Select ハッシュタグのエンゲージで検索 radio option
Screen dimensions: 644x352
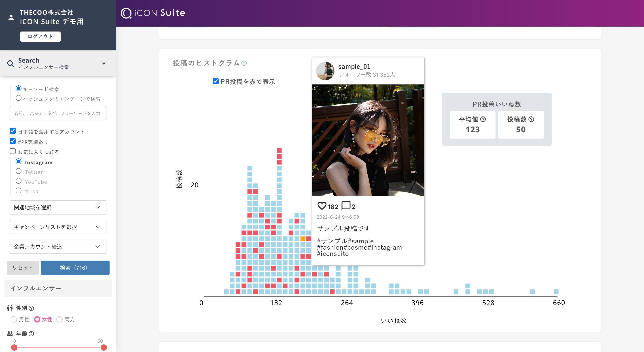pos(19,98)
